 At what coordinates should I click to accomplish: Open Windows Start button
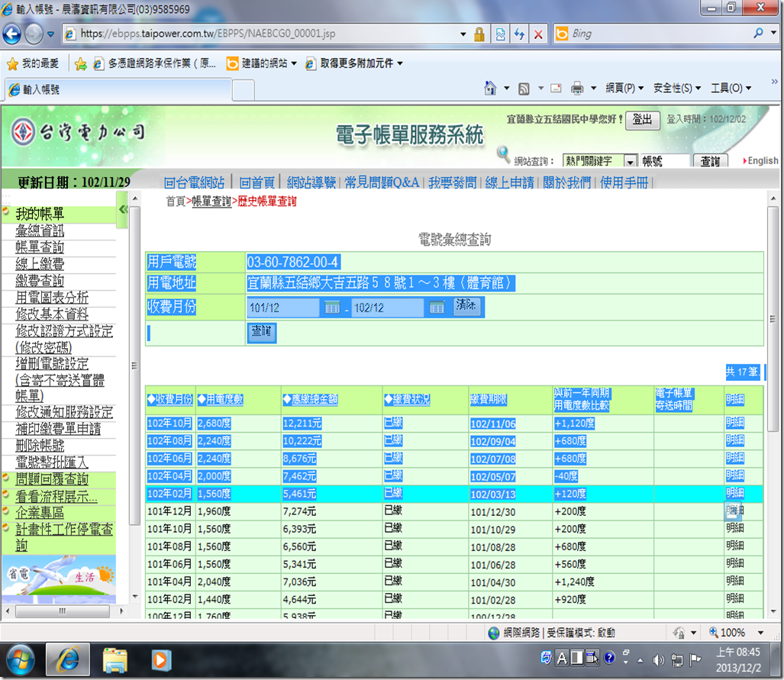click(20, 660)
